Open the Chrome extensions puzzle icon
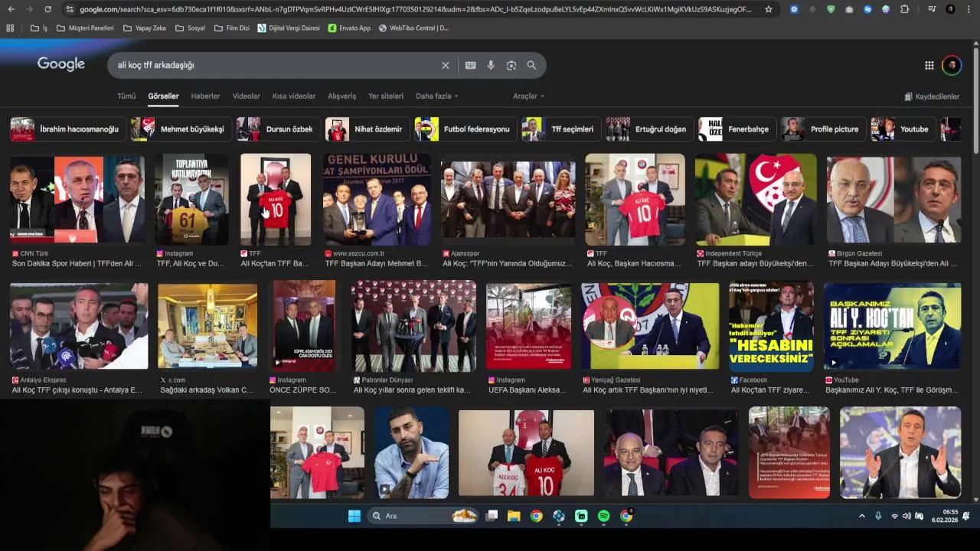Screen dimensions: 980x551 (905, 9)
